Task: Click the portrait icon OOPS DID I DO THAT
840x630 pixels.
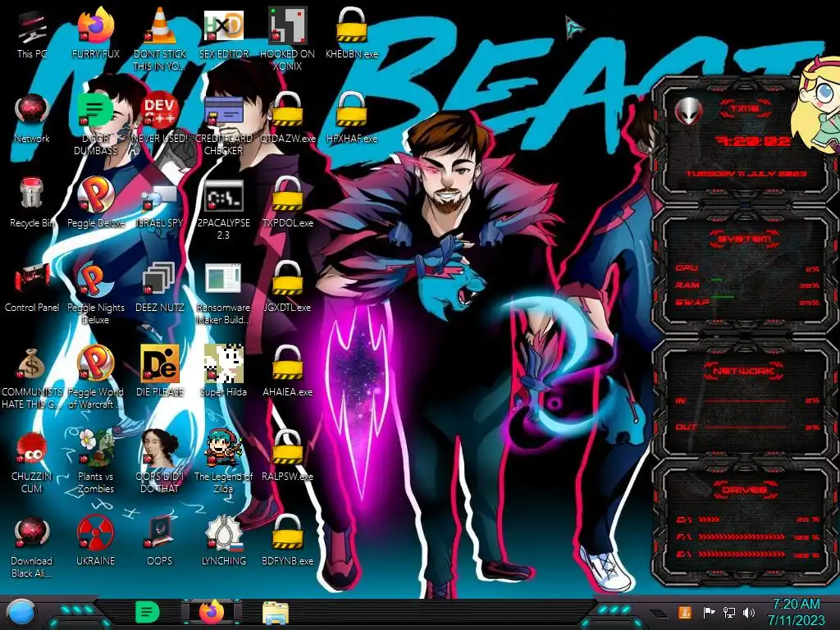Action: (160, 462)
